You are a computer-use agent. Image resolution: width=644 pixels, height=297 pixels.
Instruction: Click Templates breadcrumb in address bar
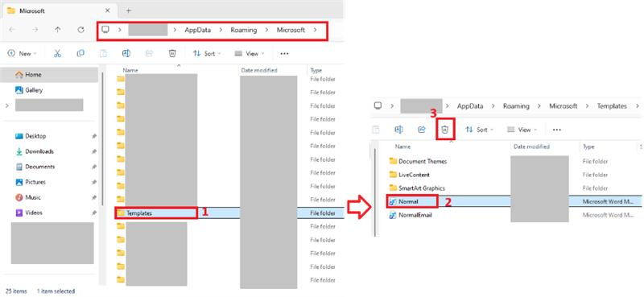coord(612,106)
